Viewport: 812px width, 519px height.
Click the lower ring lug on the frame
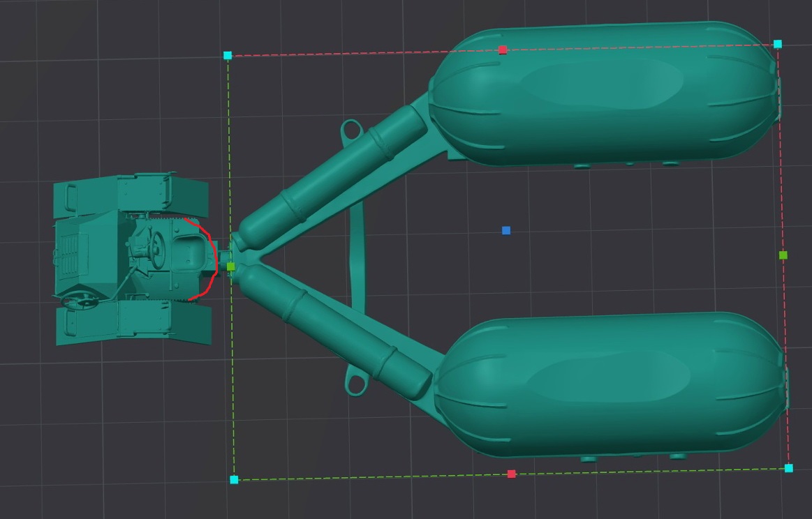point(357,384)
